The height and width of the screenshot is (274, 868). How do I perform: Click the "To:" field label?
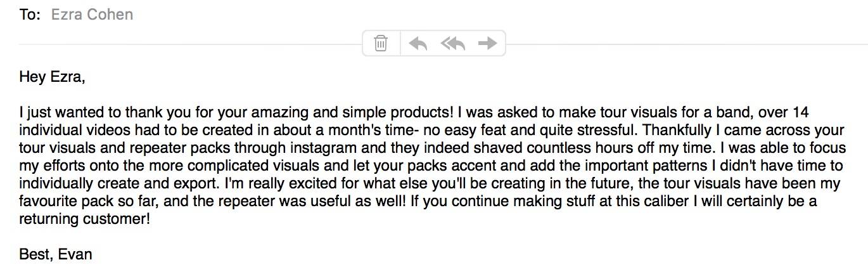point(30,15)
